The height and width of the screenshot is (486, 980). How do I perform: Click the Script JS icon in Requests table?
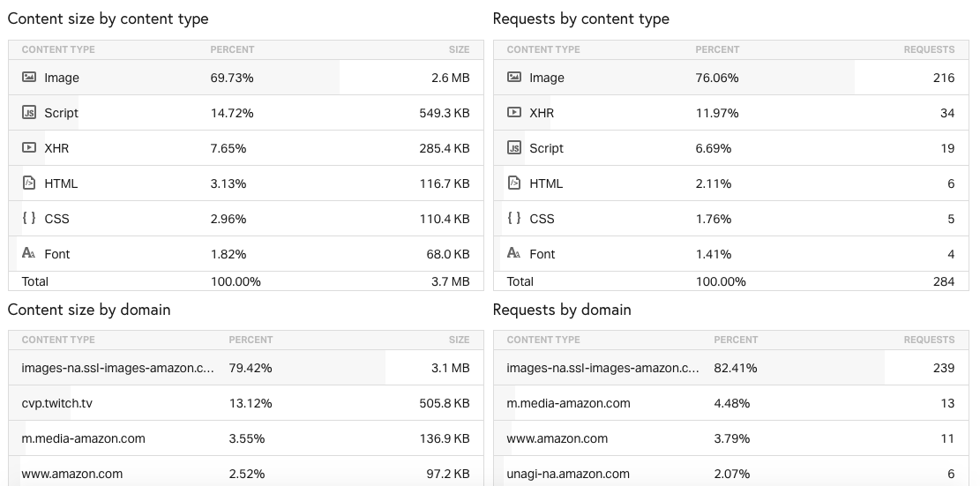(x=514, y=148)
